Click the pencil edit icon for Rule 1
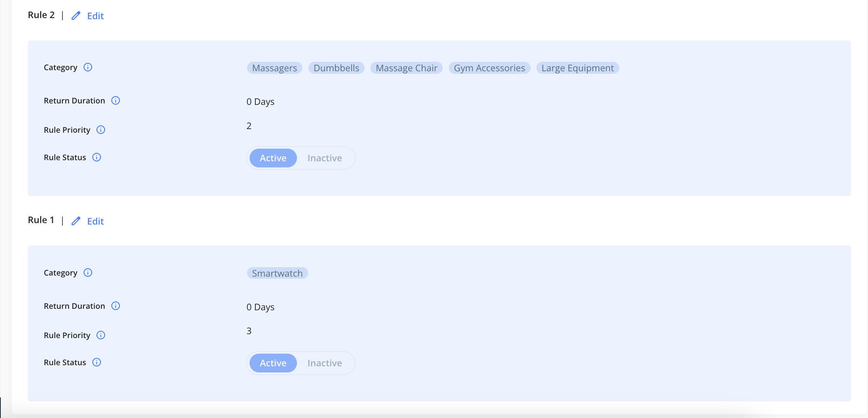The image size is (868, 418). click(76, 221)
